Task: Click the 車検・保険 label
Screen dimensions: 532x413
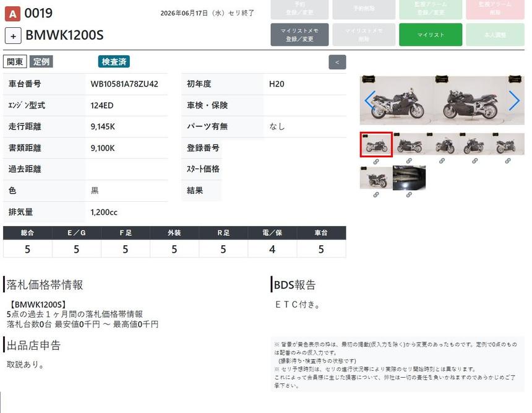Action: tap(207, 105)
